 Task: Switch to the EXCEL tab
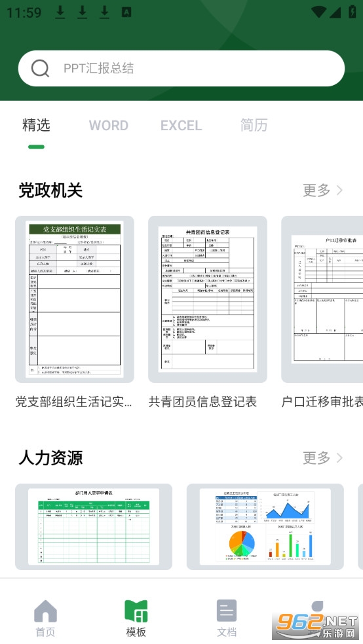181,125
